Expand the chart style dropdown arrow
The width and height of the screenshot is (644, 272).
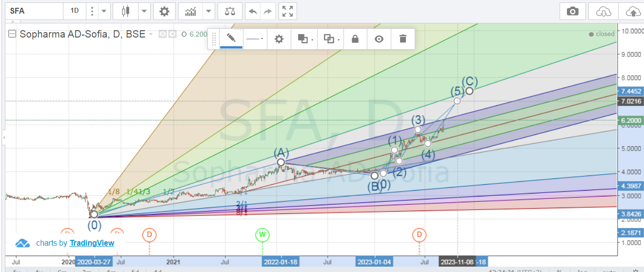144,11
